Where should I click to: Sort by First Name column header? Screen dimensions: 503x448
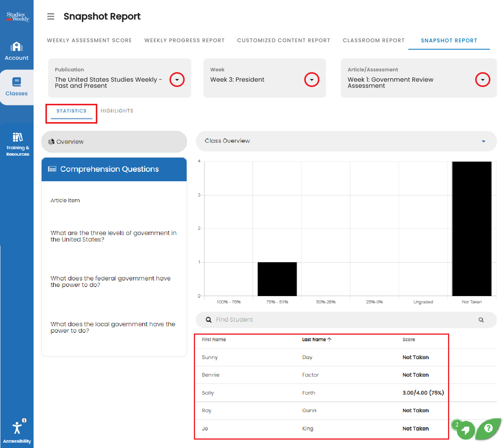[214, 340]
